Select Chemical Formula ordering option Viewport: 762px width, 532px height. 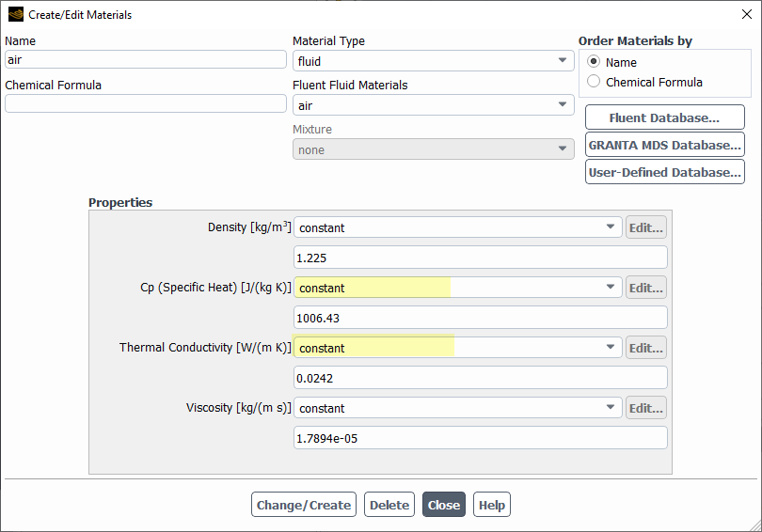[x=594, y=82]
